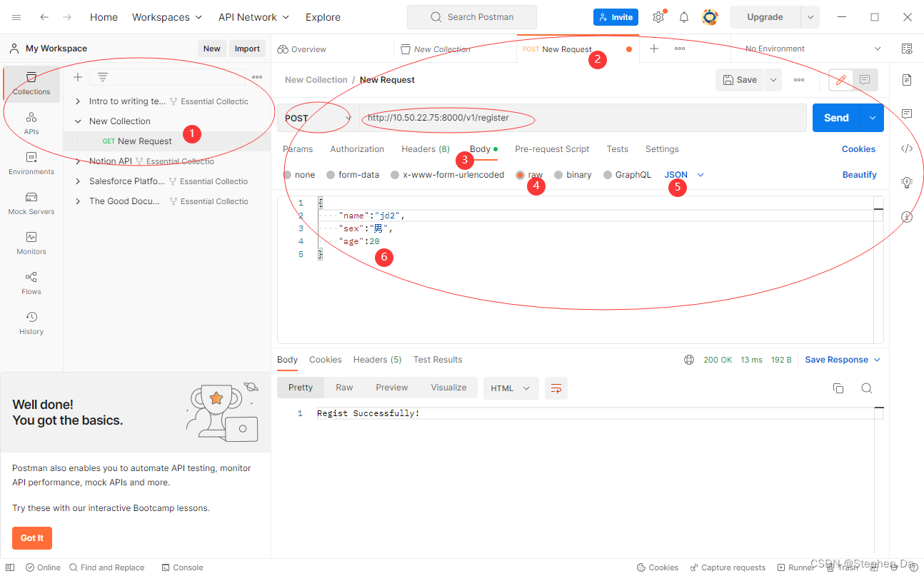Search the response with magnifier icon

(x=867, y=388)
